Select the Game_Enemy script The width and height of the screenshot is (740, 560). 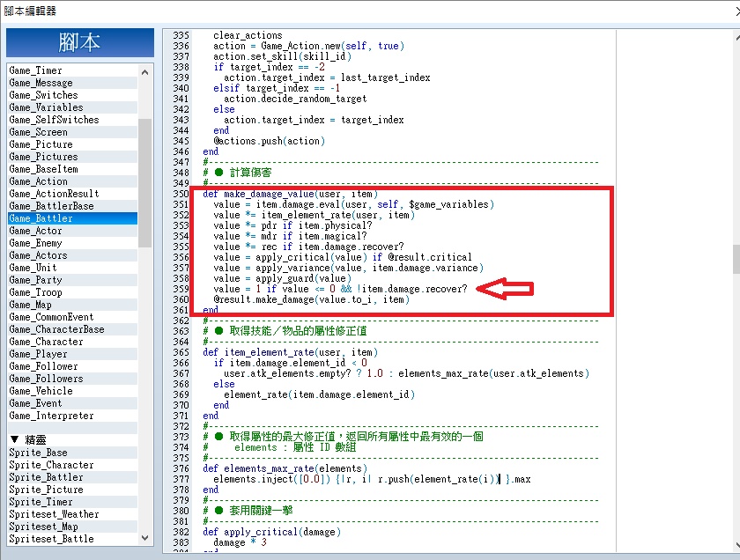click(x=72, y=243)
